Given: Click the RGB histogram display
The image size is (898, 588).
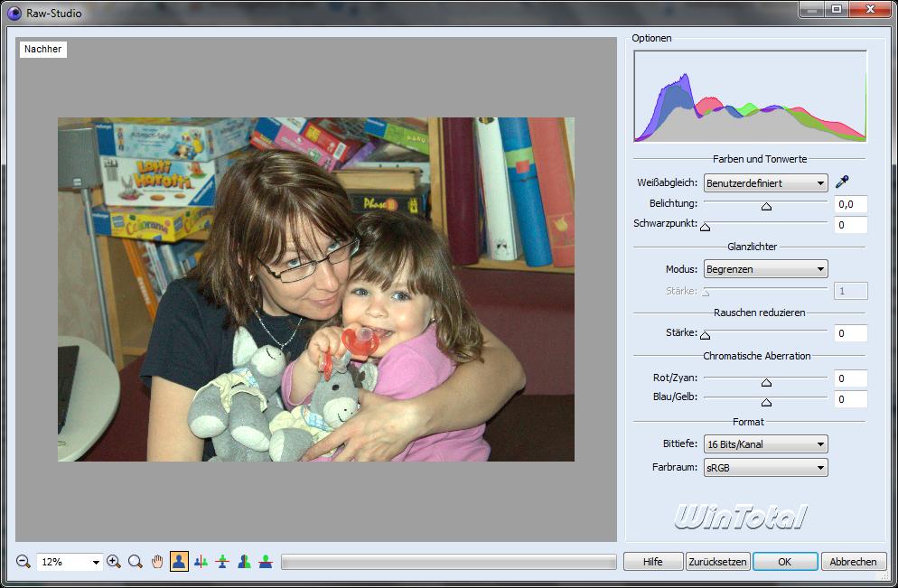Looking at the screenshot, I should coord(750,96).
